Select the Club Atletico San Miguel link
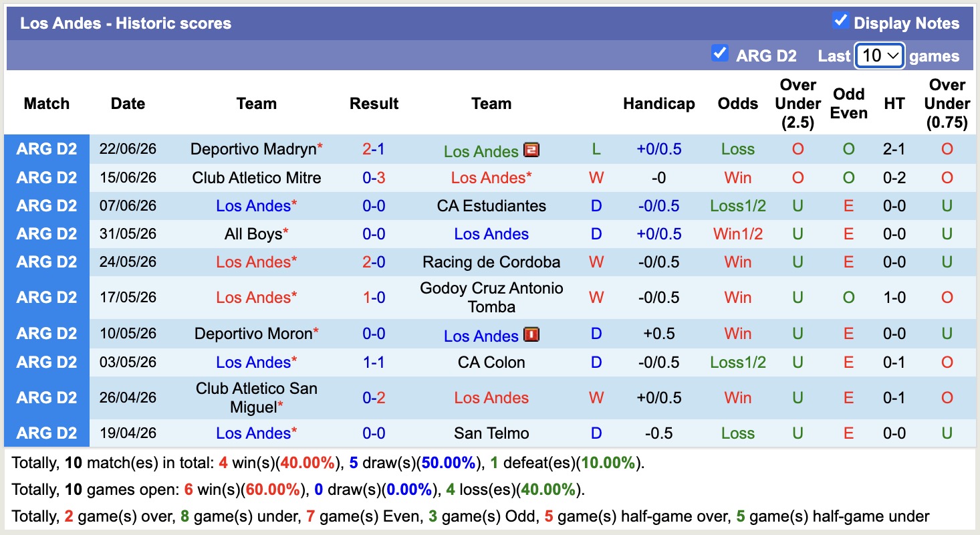980x535 pixels. 257,398
